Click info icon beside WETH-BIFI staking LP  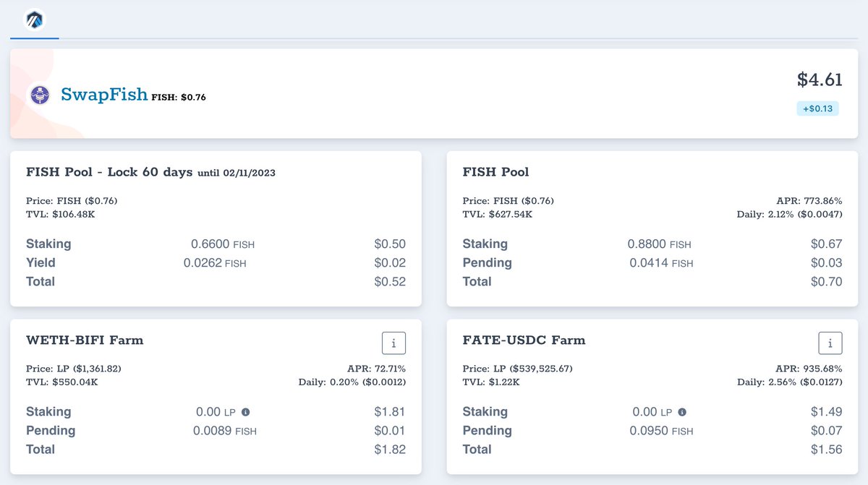click(x=245, y=412)
